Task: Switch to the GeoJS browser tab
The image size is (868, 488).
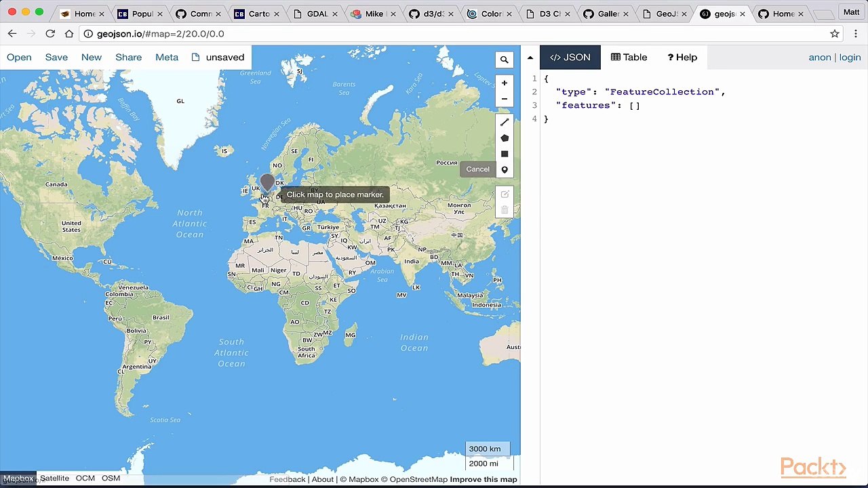Action: pos(667,14)
